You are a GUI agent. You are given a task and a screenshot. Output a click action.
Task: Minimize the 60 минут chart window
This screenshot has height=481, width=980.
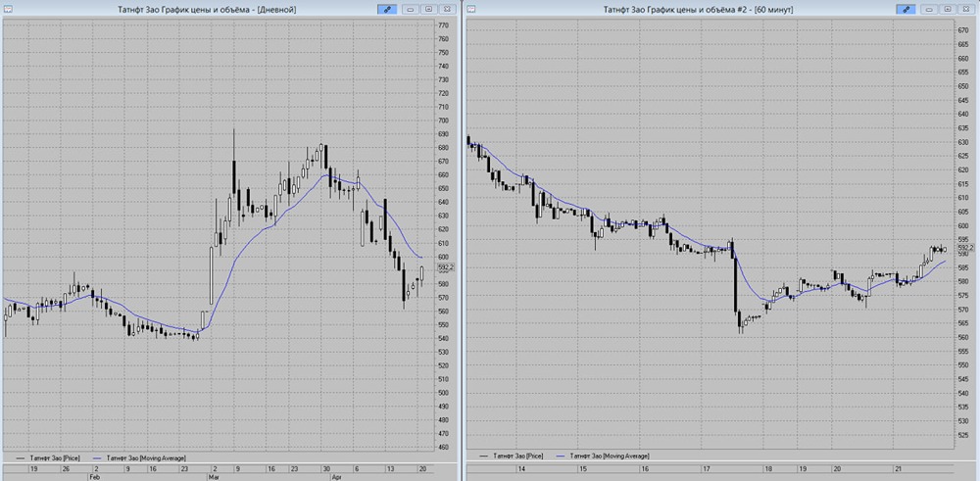click(x=929, y=10)
